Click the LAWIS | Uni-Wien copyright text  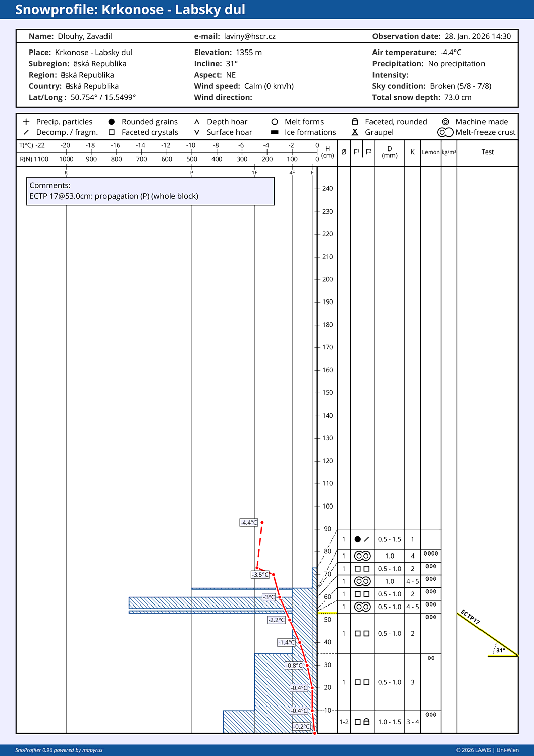tap(487, 750)
